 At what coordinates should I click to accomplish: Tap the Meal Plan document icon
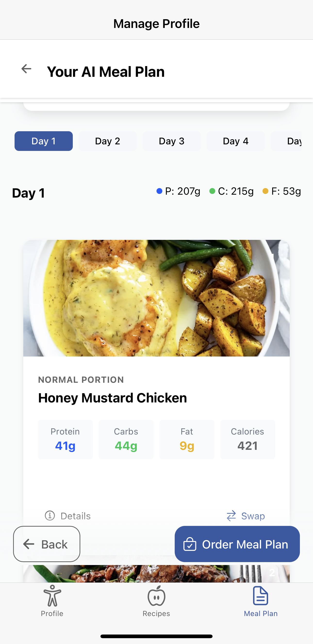261,596
